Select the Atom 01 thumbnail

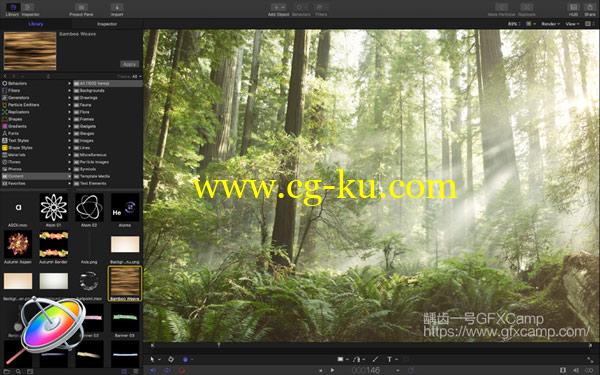click(x=54, y=207)
